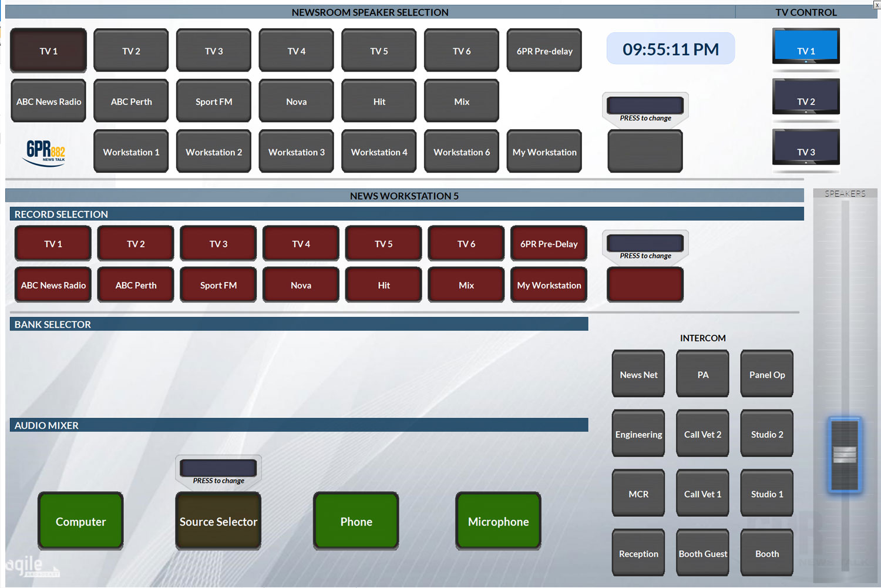
Task: Select Nova speaker source
Action: tap(297, 101)
